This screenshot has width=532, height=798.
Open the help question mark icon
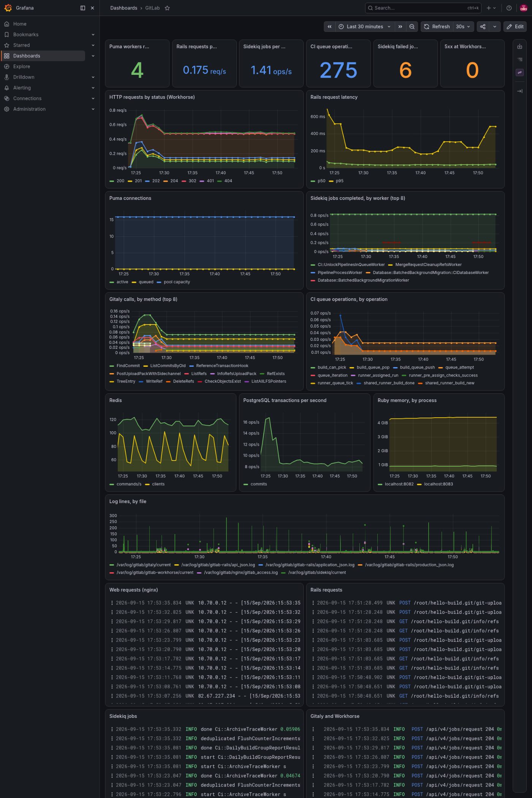click(x=509, y=8)
